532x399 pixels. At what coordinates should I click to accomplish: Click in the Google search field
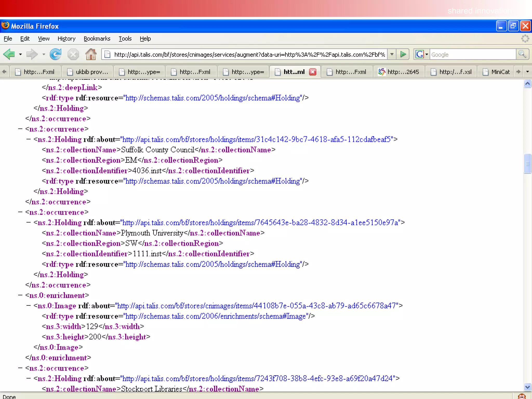(x=472, y=55)
